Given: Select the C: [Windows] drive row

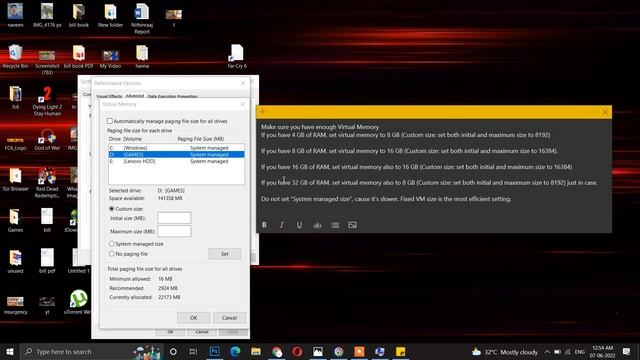Looking at the screenshot, I should pyautogui.click(x=176, y=148).
